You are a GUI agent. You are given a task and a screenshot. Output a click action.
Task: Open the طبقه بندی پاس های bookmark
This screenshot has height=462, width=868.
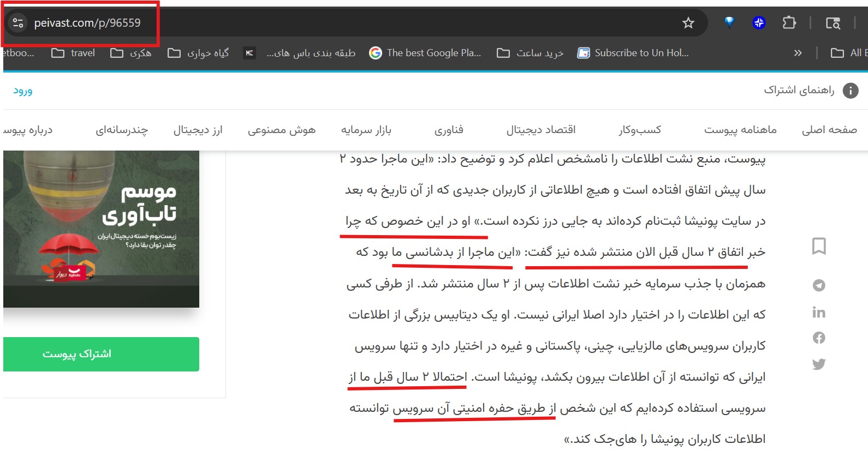click(x=300, y=53)
